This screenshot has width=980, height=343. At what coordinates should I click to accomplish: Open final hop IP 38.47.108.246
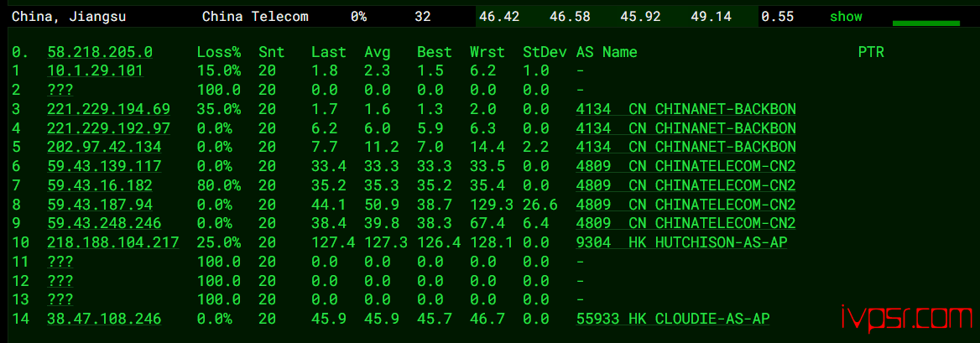point(105,319)
